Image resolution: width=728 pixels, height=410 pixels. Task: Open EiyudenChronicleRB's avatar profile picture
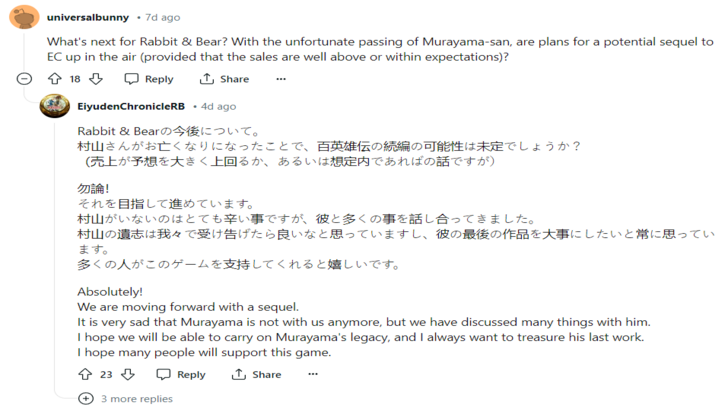point(55,106)
